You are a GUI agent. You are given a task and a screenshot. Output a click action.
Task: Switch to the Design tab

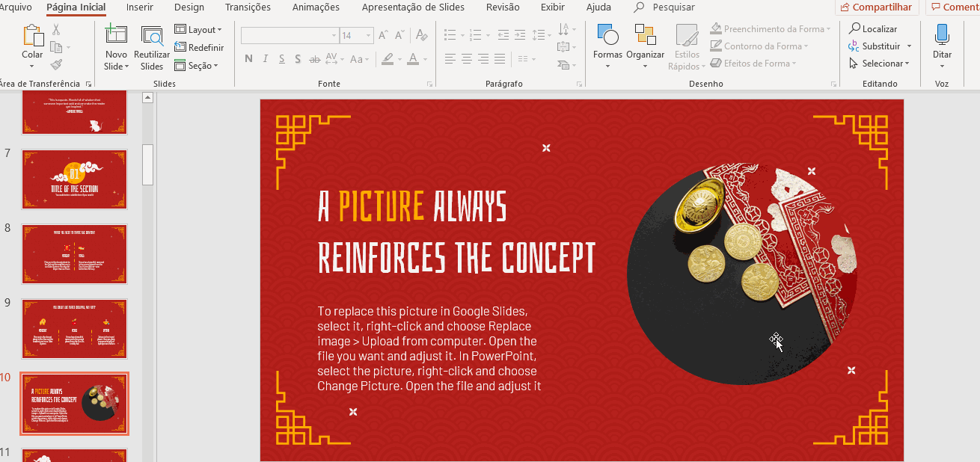[189, 7]
